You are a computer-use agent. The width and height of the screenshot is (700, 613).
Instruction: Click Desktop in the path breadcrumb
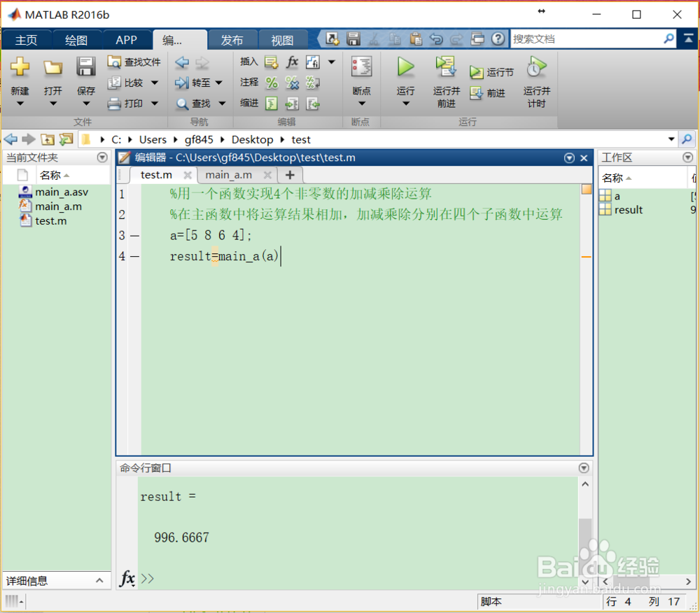click(252, 139)
